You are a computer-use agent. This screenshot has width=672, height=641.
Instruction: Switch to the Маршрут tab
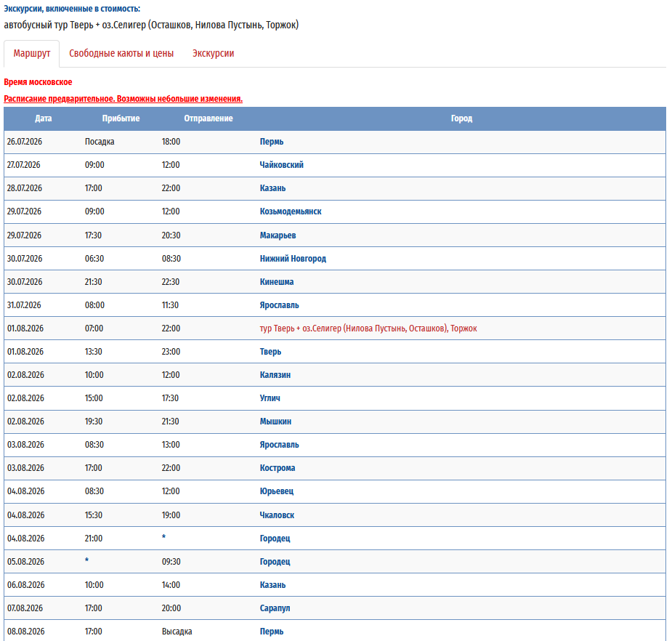coord(32,54)
